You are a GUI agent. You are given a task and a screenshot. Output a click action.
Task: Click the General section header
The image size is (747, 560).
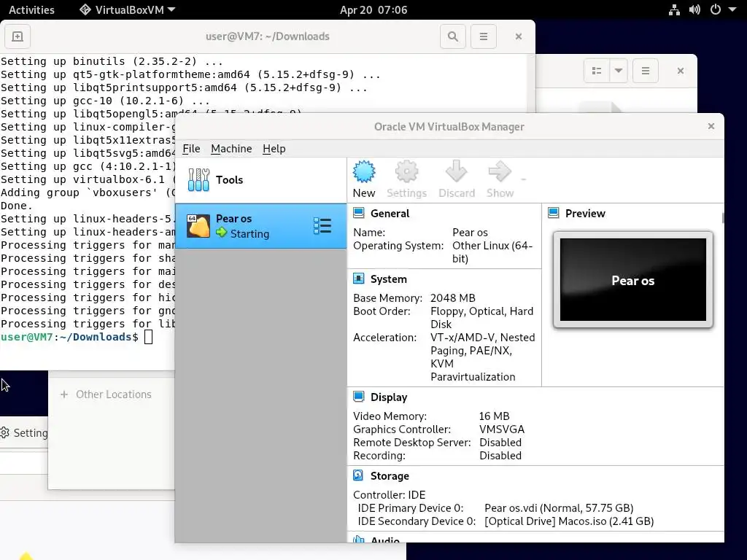pos(390,214)
